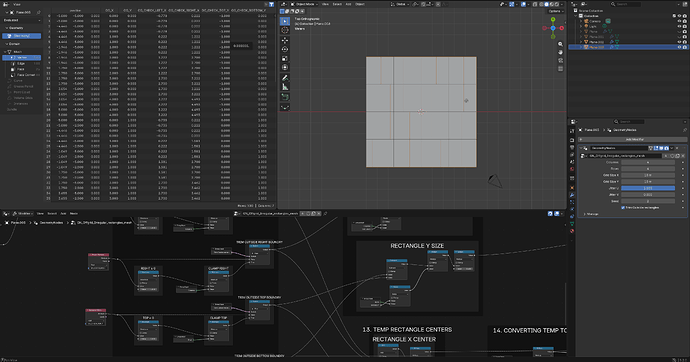
Task: Select the Scale tool in viewport toolbar
Action: [285, 58]
